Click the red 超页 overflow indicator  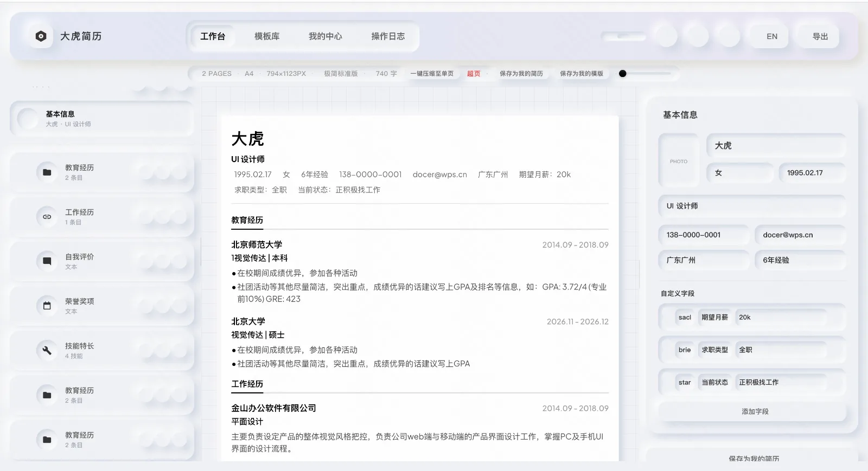(x=474, y=74)
